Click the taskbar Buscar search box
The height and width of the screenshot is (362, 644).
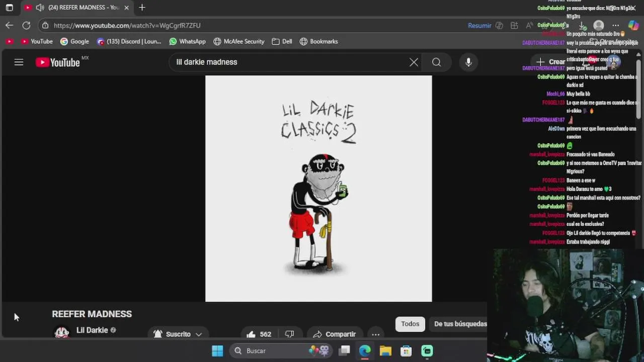pos(281,350)
